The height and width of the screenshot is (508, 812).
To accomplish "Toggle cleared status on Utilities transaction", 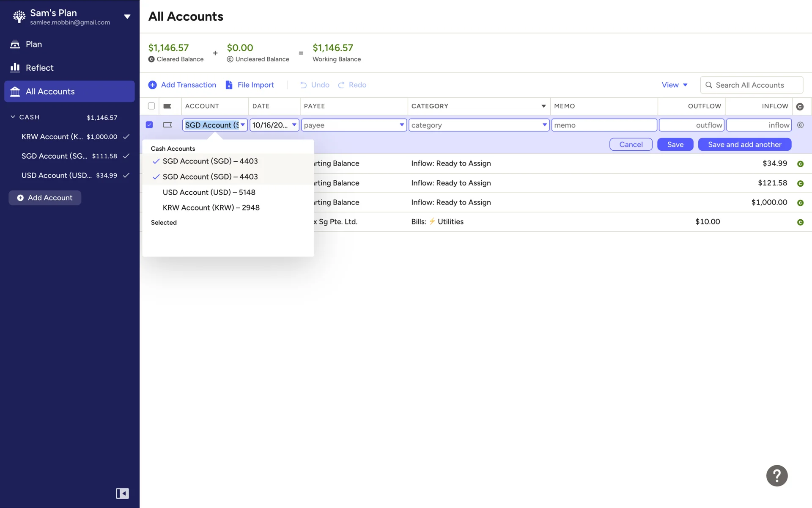I will point(800,222).
